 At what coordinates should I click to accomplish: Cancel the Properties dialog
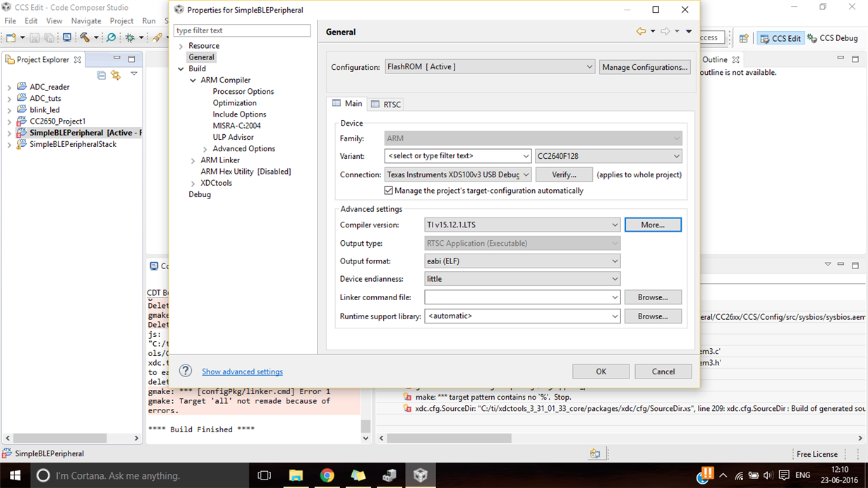[663, 371]
